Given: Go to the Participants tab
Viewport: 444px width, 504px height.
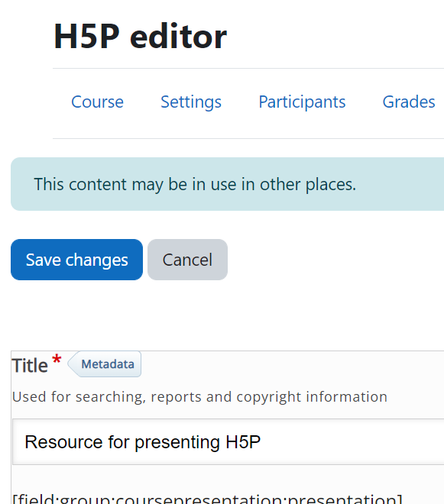Looking at the screenshot, I should click(302, 102).
